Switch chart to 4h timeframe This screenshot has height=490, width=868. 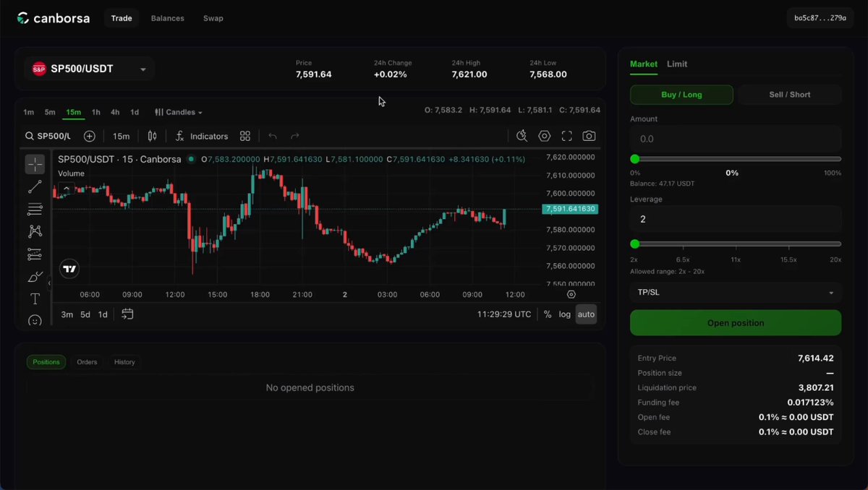pos(115,112)
